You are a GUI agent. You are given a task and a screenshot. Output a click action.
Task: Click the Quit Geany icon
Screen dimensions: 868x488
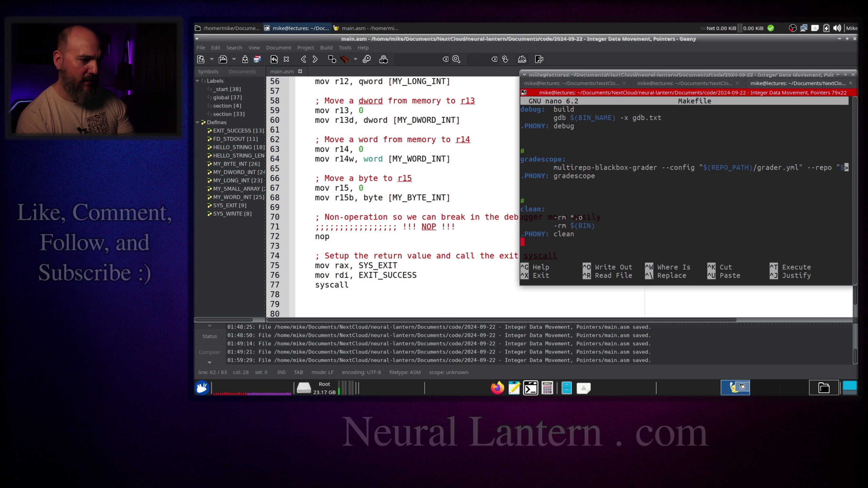539,59
